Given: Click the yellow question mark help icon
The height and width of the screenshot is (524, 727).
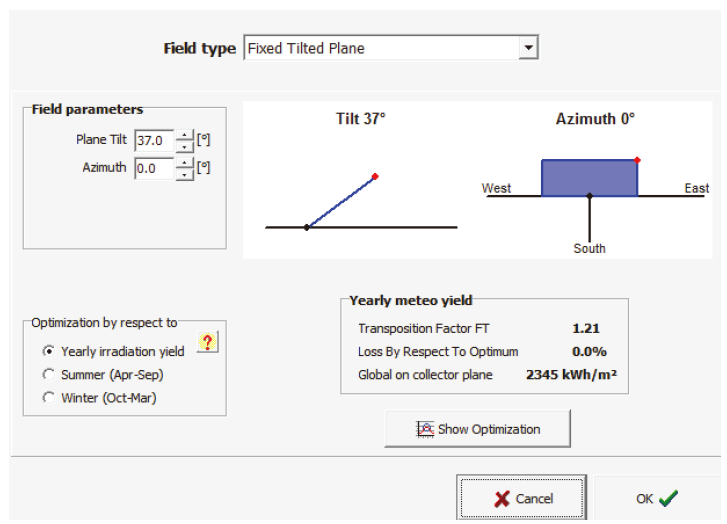Looking at the screenshot, I should click(x=208, y=342).
